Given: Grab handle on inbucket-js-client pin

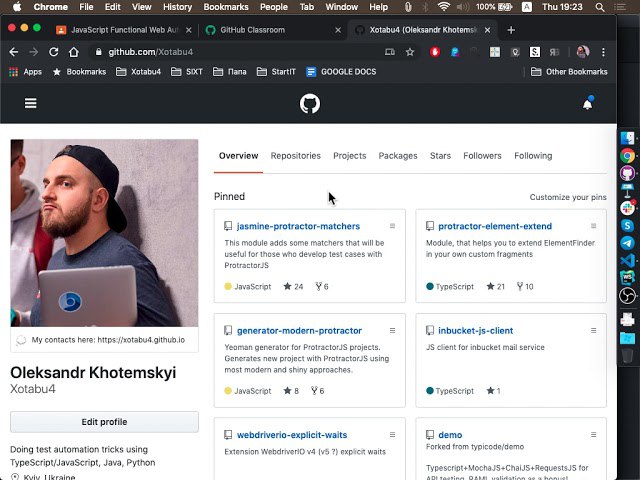Looking at the screenshot, I should pos(593,330).
